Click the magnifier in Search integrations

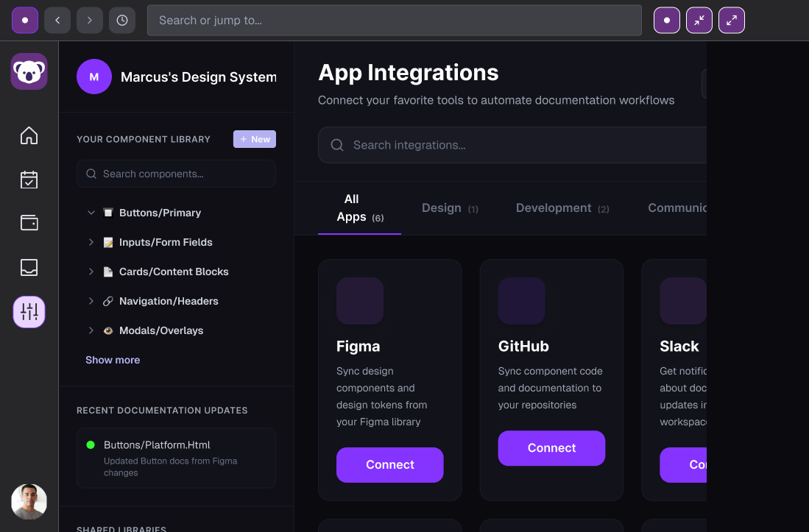(x=337, y=145)
